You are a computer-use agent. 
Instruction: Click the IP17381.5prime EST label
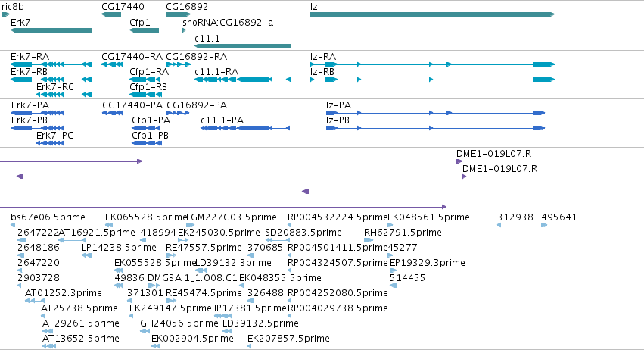pos(250,308)
